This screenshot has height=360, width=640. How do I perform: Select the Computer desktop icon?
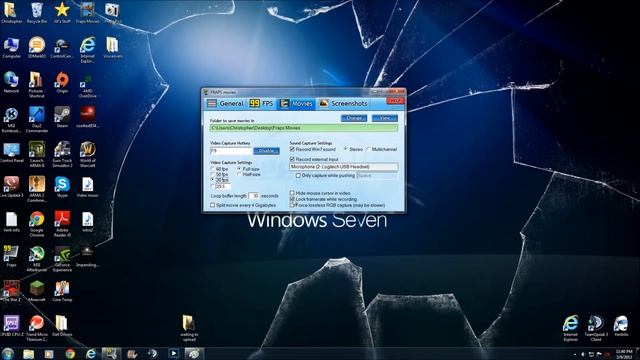[x=11, y=48]
